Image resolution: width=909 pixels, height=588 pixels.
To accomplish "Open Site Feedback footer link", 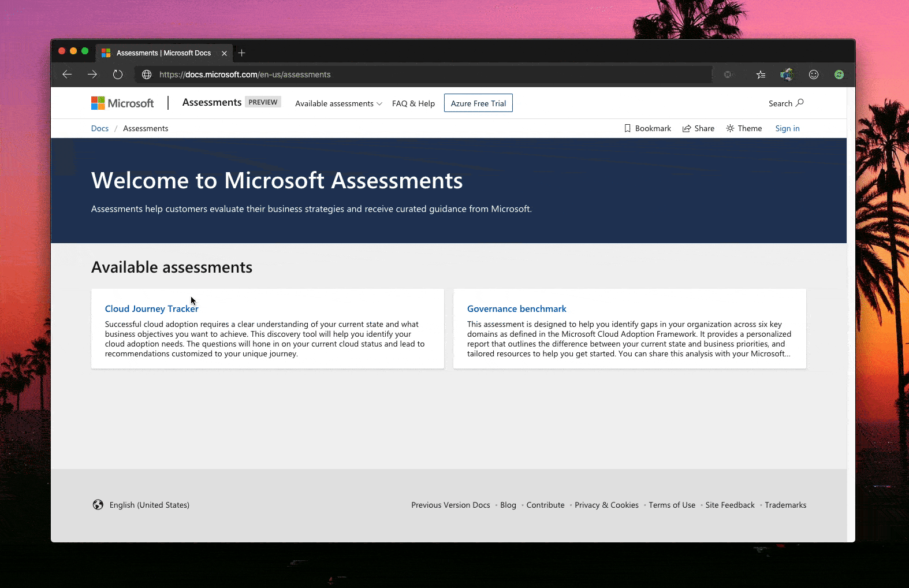I will point(730,505).
